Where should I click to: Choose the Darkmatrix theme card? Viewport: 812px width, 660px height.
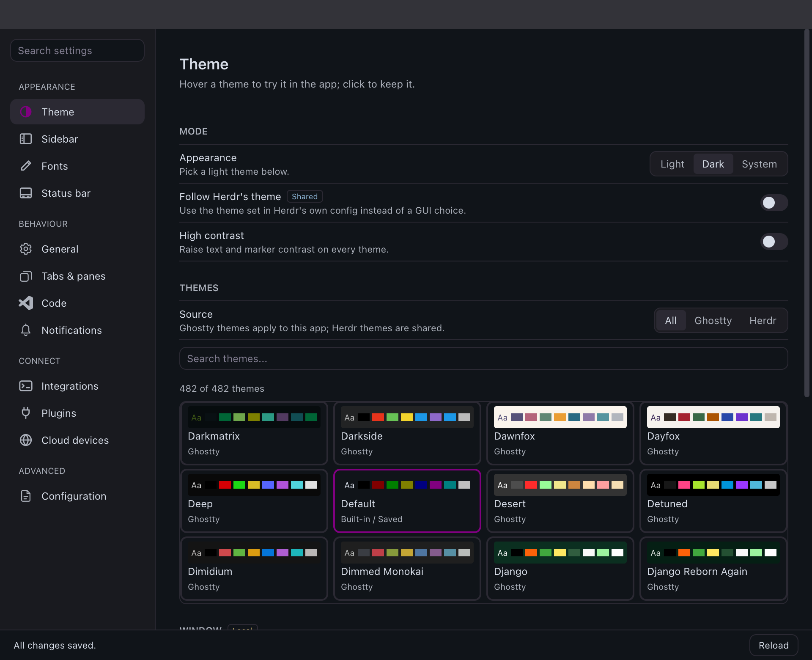pos(254,433)
